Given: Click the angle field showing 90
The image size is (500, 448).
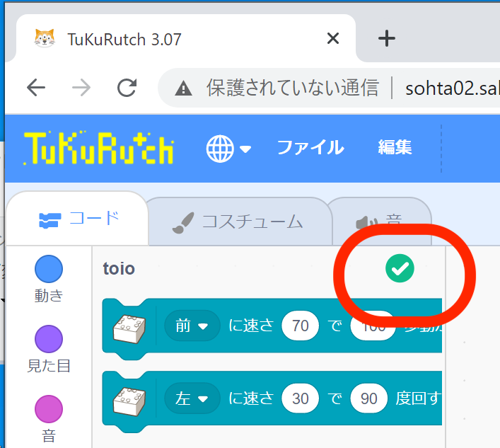Looking at the screenshot, I should [x=369, y=398].
